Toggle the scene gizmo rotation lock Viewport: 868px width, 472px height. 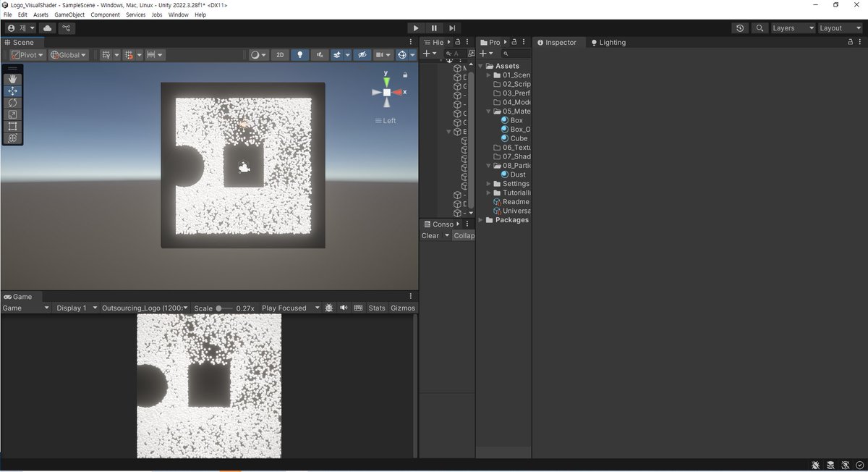[x=405, y=75]
